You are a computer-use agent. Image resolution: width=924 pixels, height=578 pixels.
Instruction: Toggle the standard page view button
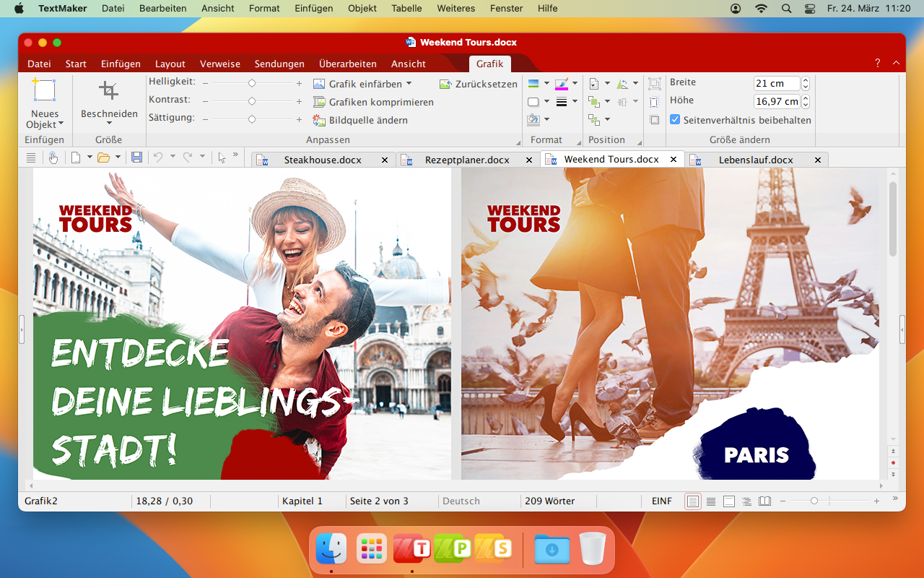[x=693, y=501]
